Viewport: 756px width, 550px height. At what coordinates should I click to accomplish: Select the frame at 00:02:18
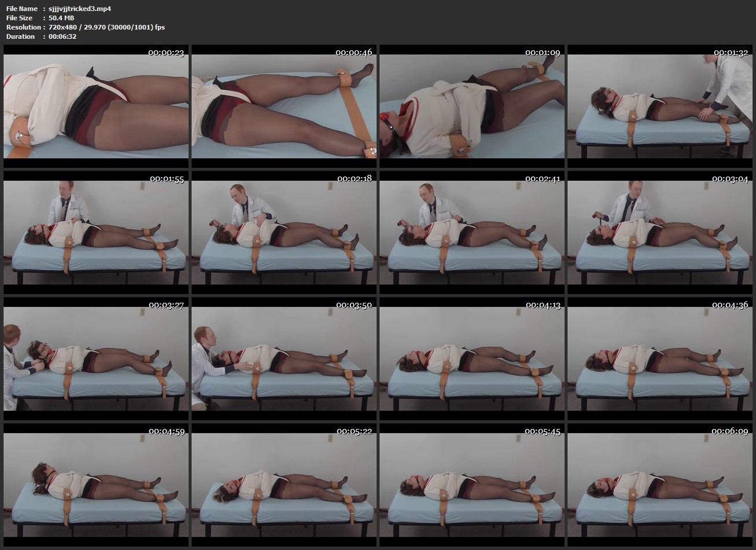(284, 233)
